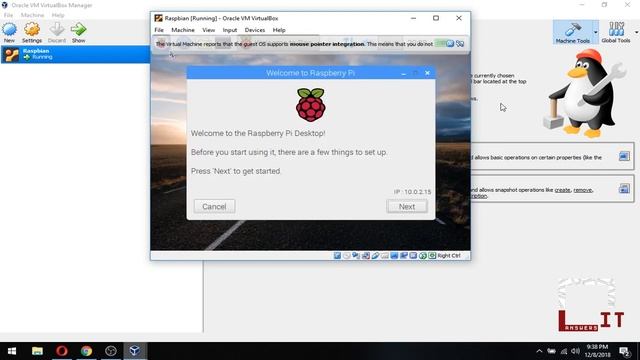Click shared folders icon in VM status bar
The height and width of the screenshot is (360, 640).
[384, 256]
